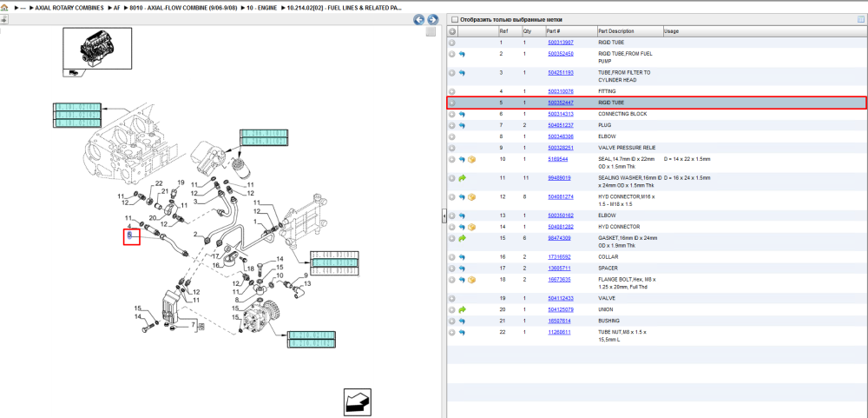This screenshot has width=868, height=418.
Task: Click green arrow icon on SEALING WASHER row
Action: tap(462, 178)
